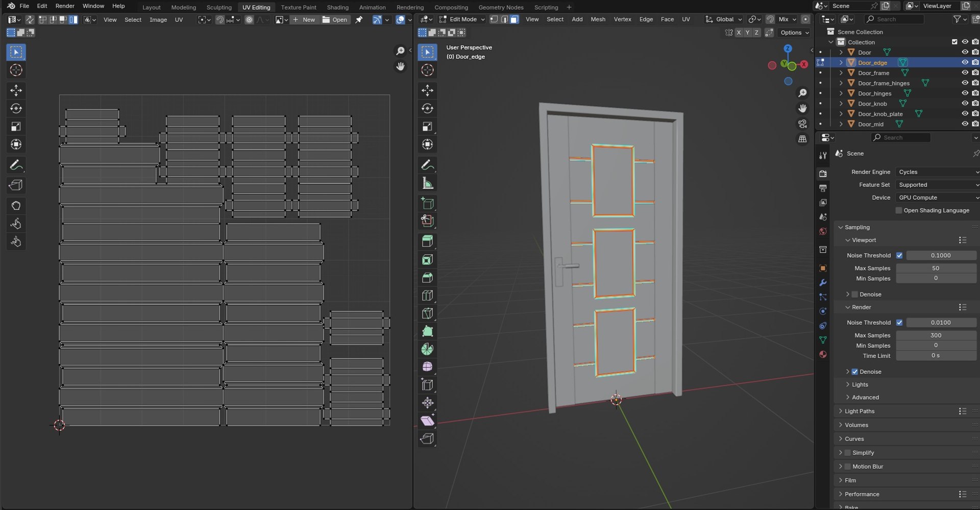The width and height of the screenshot is (980, 510).
Task: Select the Inset Faces tool
Action: click(x=427, y=259)
